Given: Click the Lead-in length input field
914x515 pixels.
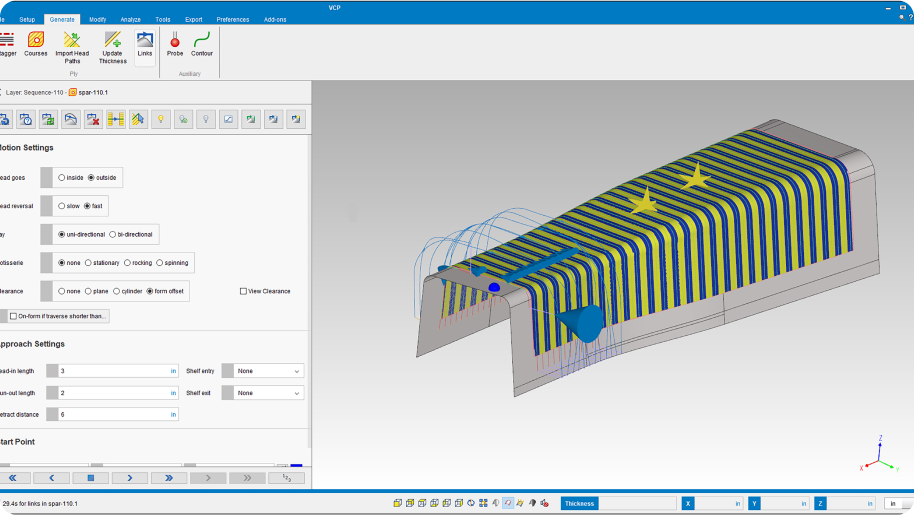Looking at the screenshot, I should coord(113,371).
